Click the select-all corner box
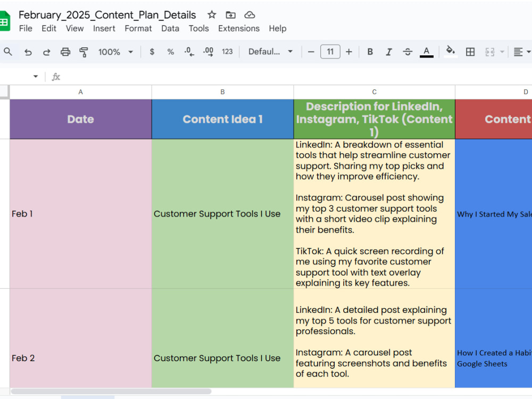 [4, 92]
